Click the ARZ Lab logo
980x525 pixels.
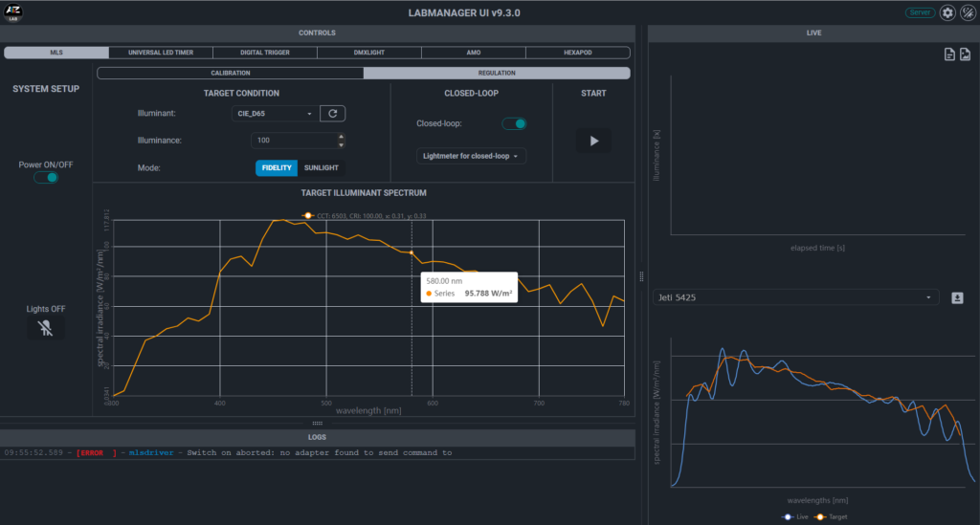pos(14,12)
